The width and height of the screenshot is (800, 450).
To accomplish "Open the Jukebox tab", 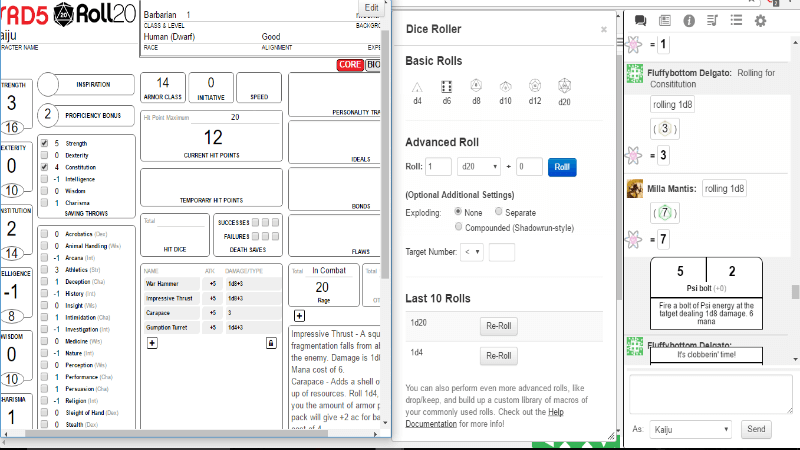I will (x=712, y=20).
